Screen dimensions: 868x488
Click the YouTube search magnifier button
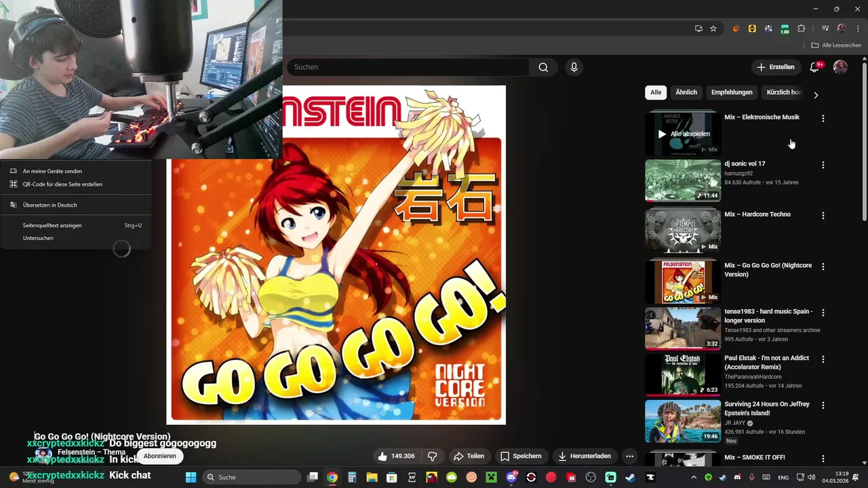tap(543, 67)
